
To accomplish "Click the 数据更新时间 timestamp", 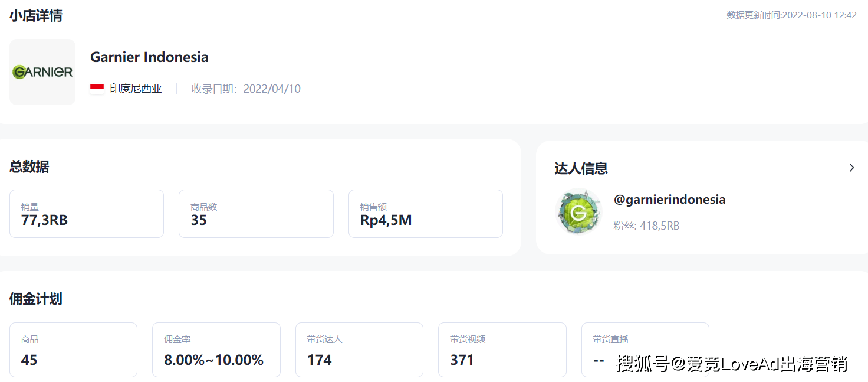I will pyautogui.click(x=791, y=15).
